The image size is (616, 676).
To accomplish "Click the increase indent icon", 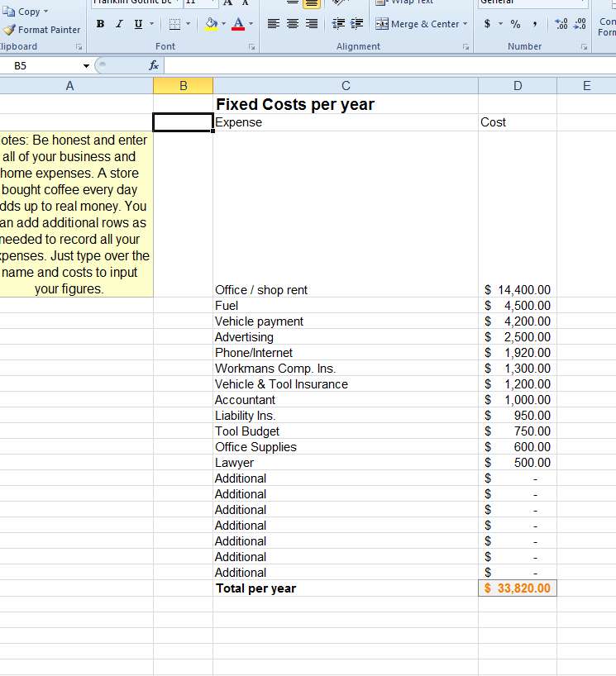I will [356, 24].
